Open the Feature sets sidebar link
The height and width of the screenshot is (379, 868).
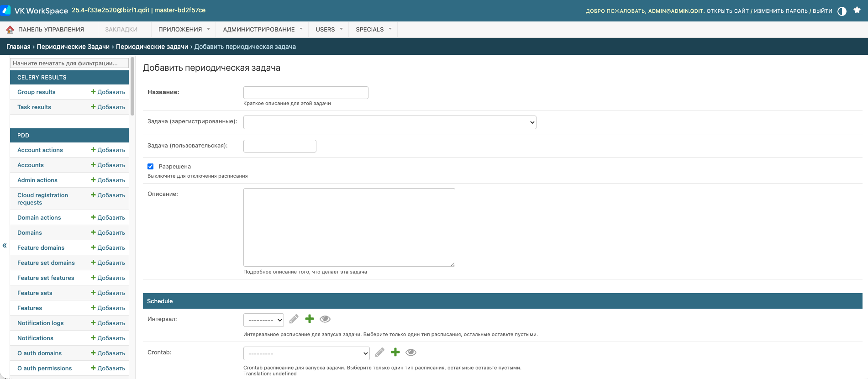pyautogui.click(x=35, y=293)
